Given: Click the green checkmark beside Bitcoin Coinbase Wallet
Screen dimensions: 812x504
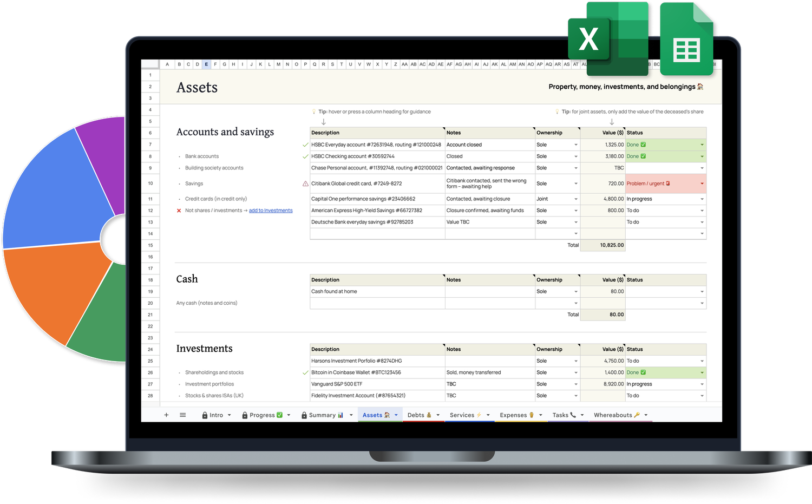Looking at the screenshot, I should pyautogui.click(x=305, y=372).
